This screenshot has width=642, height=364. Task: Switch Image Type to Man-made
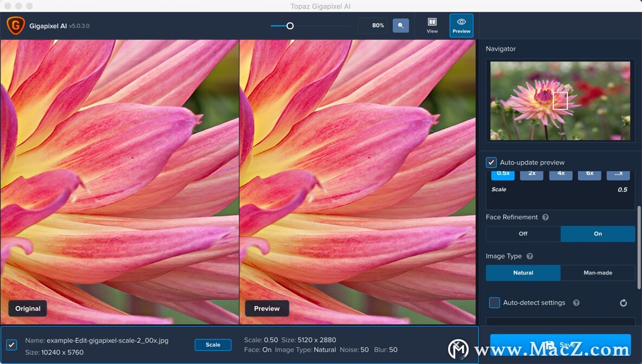[598, 272]
